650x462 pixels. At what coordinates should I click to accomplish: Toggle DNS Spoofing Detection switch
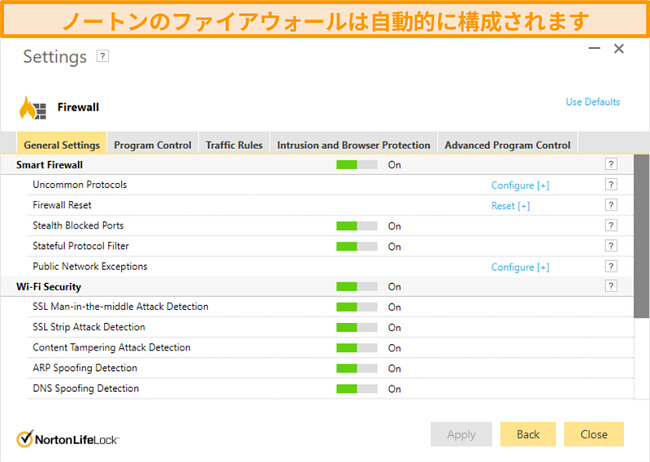click(357, 389)
